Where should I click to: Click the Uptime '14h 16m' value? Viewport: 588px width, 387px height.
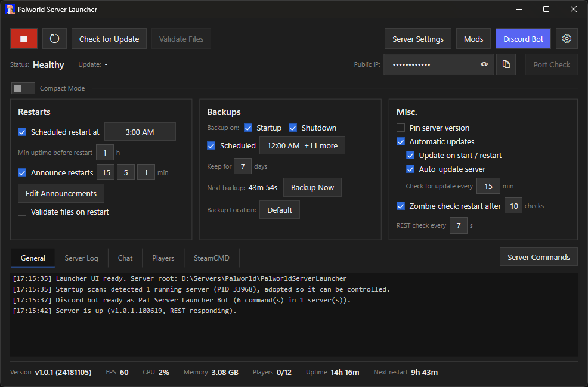[x=345, y=372]
